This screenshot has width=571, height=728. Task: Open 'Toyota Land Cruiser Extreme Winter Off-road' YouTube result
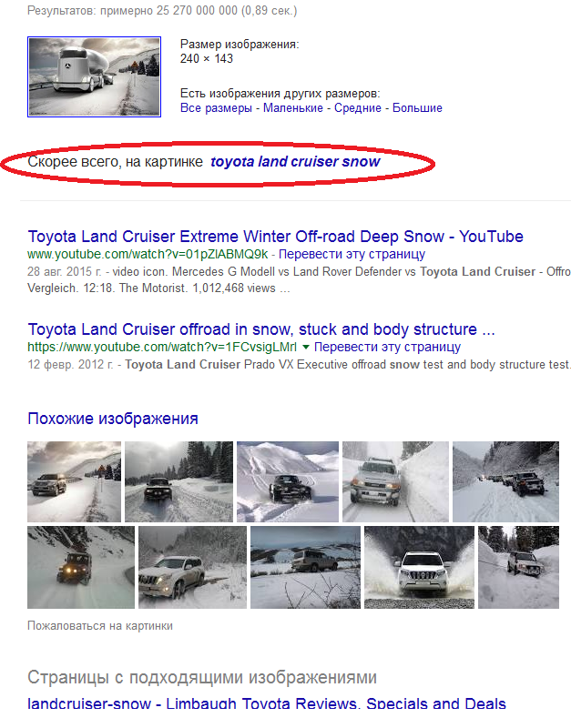pyautogui.click(x=276, y=237)
